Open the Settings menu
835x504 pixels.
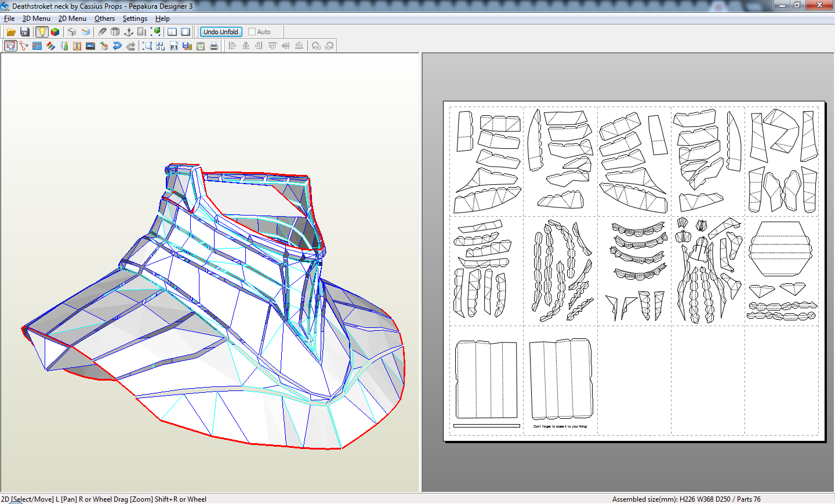[135, 19]
